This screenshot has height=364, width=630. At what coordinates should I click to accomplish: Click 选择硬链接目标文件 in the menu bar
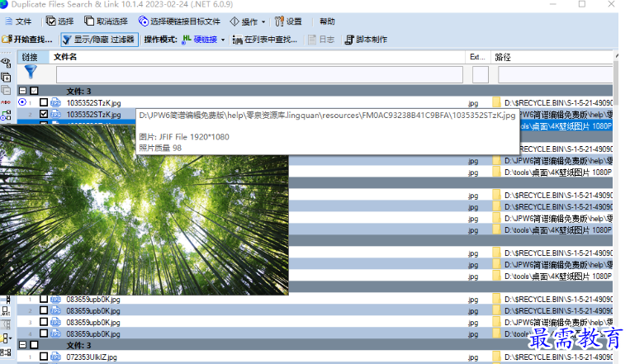(x=180, y=21)
